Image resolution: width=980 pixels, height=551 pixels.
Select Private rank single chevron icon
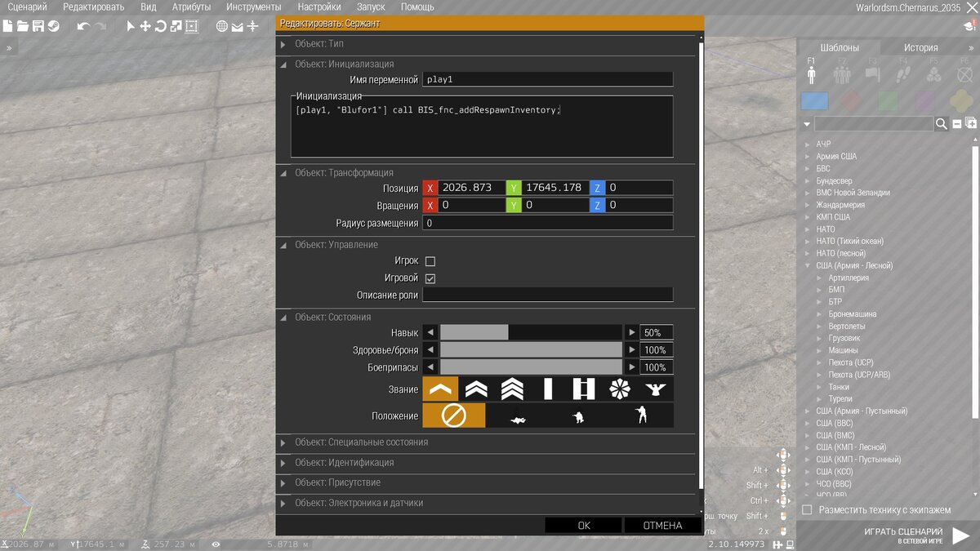[x=440, y=389]
